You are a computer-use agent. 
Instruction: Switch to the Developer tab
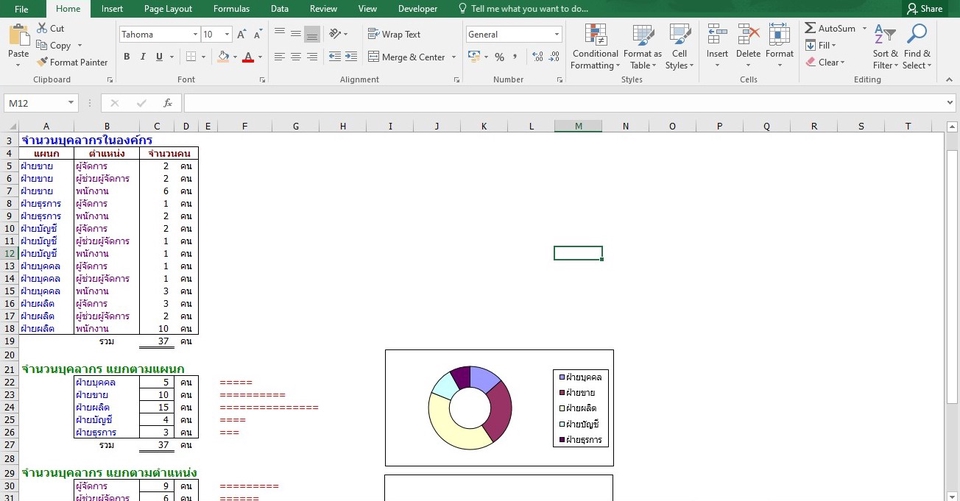[x=418, y=9]
